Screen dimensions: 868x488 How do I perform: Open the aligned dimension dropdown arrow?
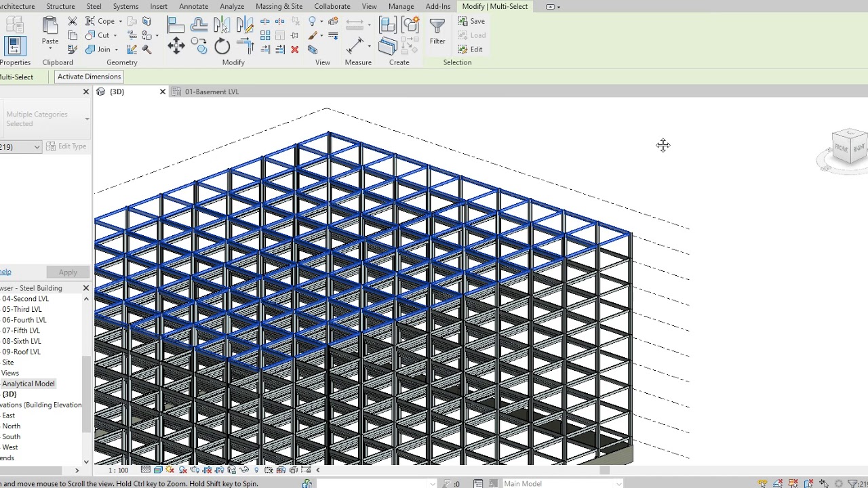point(369,45)
